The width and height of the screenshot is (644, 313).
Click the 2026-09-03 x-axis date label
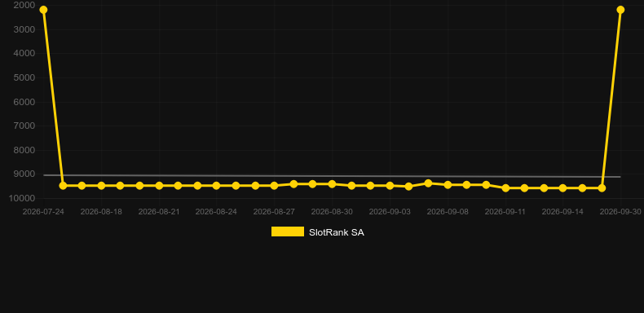coord(390,212)
